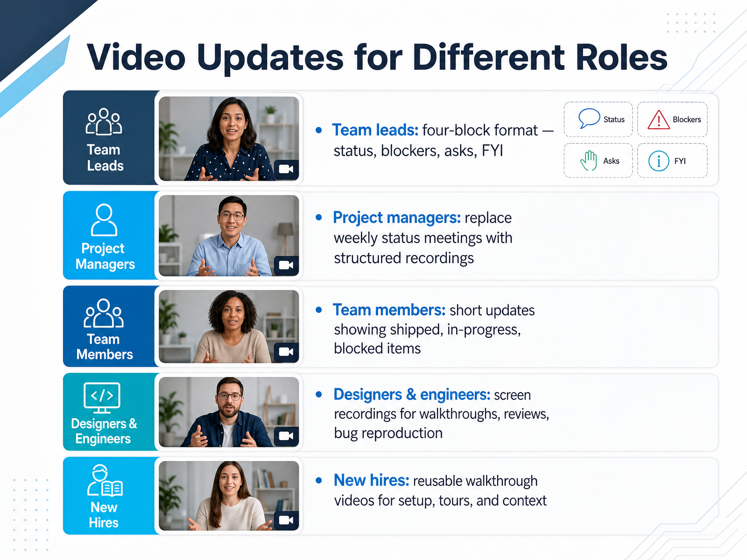Click the Designers & Engineers code monitor icon
747x560 pixels.
(102, 398)
